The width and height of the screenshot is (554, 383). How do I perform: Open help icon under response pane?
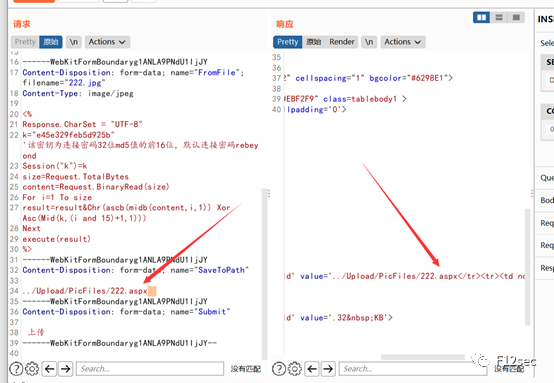point(279,369)
